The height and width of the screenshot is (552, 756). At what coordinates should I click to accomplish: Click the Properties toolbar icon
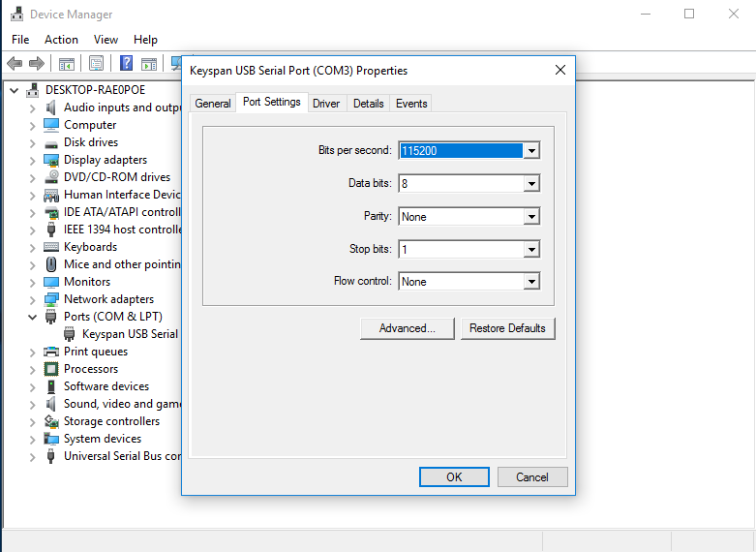(x=96, y=64)
